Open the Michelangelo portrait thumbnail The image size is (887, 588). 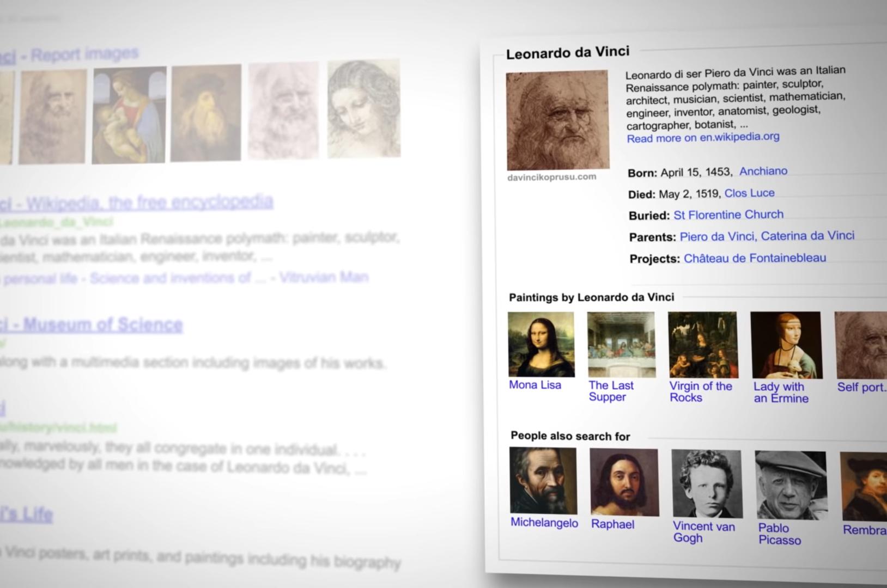click(x=543, y=480)
